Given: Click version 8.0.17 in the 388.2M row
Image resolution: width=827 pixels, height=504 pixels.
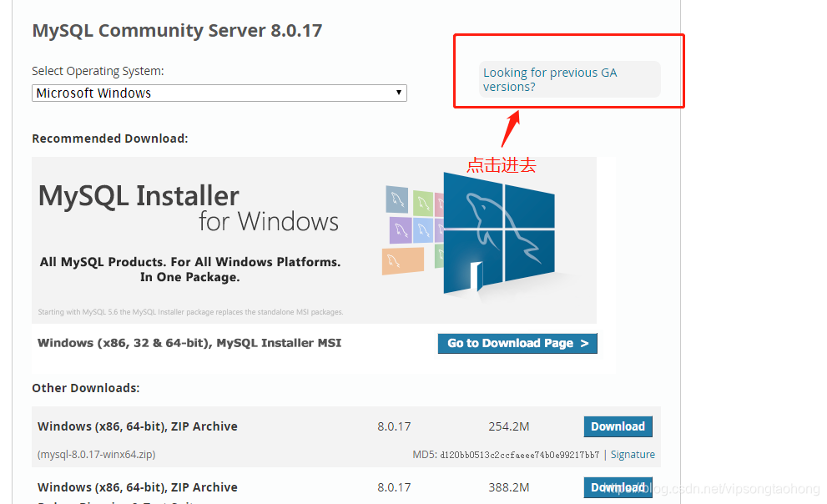Looking at the screenshot, I should click(394, 487).
